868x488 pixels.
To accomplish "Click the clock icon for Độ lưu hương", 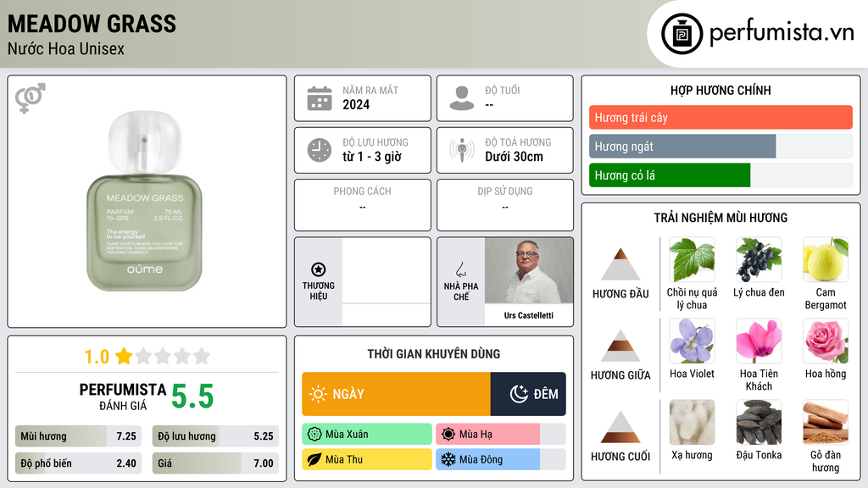I will [320, 150].
